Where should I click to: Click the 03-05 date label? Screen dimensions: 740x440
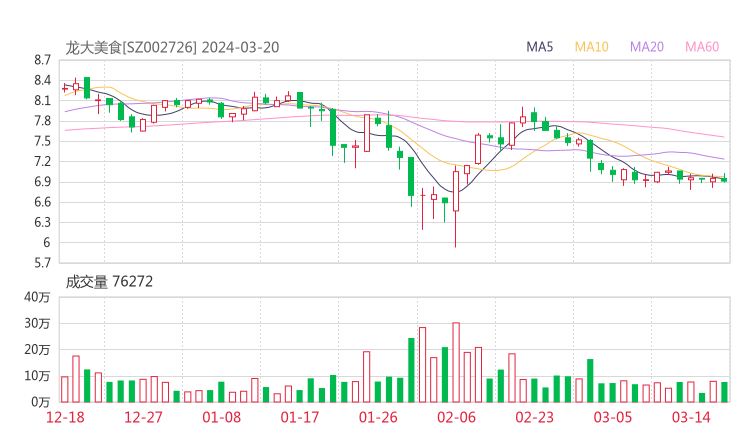tap(613, 417)
